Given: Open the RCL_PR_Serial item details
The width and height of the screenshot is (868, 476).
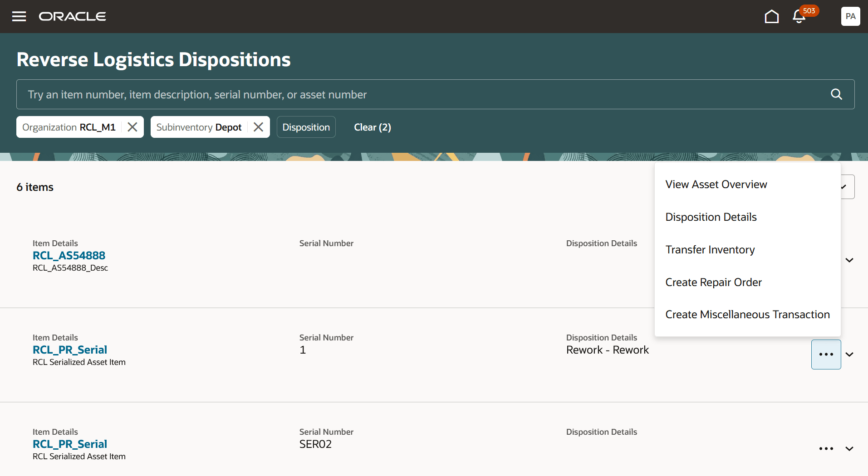Looking at the screenshot, I should coord(69,350).
